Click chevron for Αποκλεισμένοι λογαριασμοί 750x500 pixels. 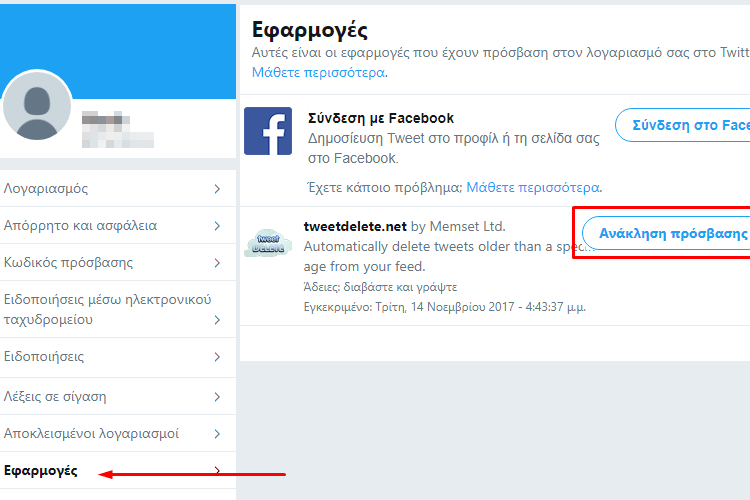click(217, 433)
